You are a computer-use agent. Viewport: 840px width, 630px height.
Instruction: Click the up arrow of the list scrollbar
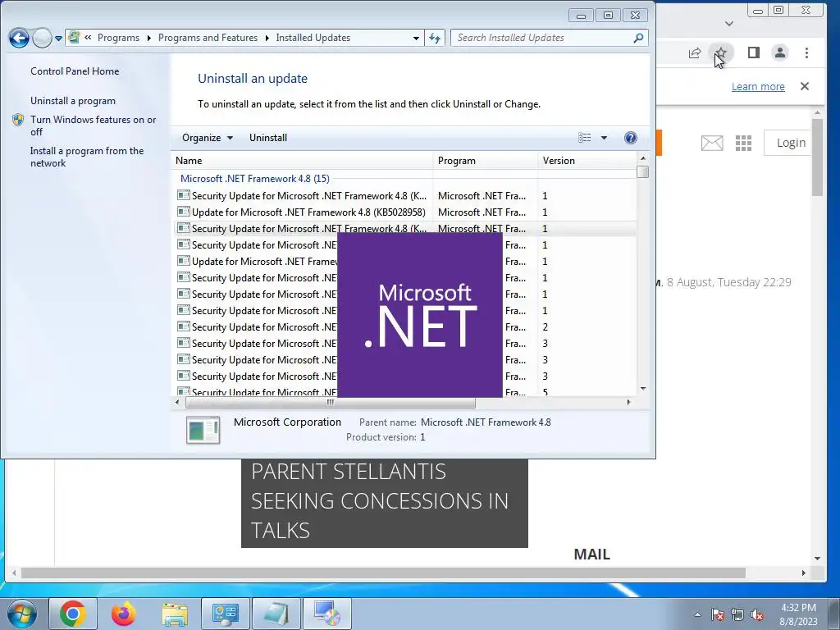[x=643, y=158]
